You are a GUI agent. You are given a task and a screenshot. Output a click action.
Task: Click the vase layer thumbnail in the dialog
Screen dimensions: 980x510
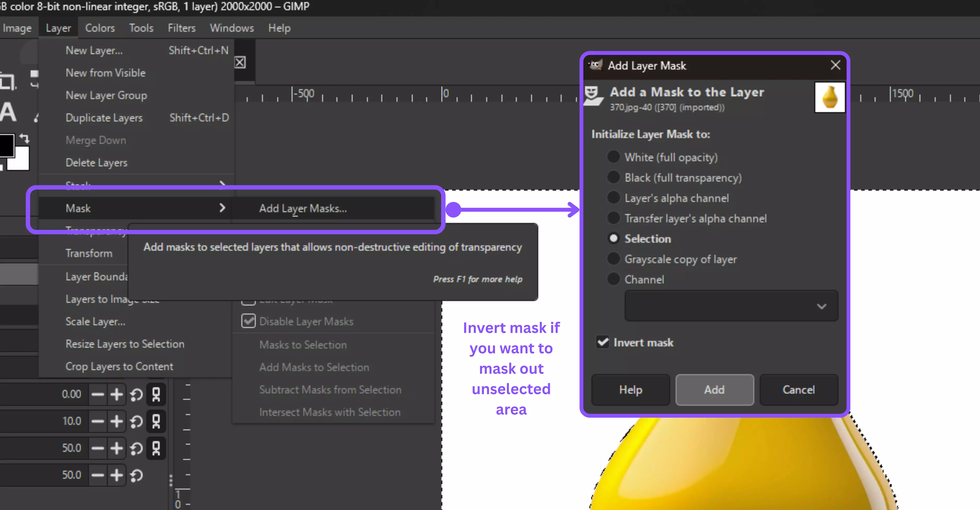pyautogui.click(x=829, y=97)
